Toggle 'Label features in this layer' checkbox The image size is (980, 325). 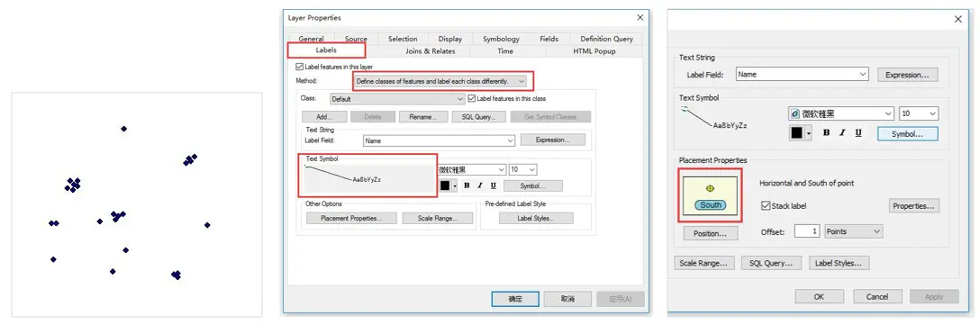299,67
